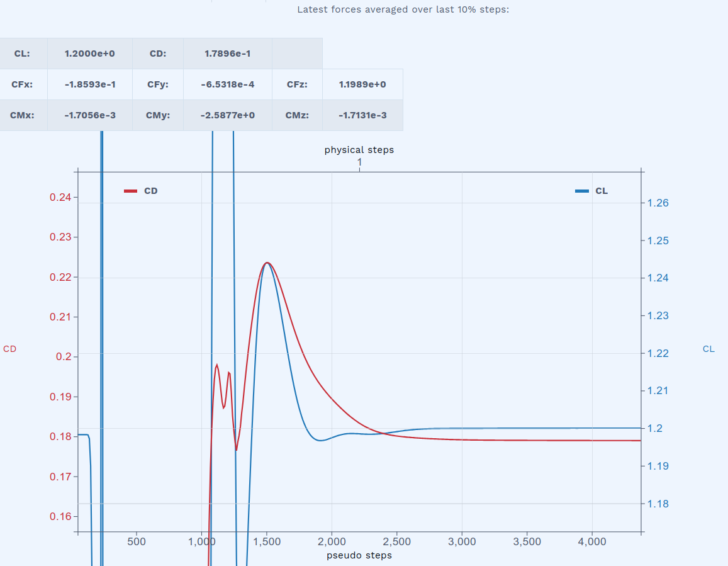
Task: Click the blue CL legend line swatch
Action: click(582, 191)
